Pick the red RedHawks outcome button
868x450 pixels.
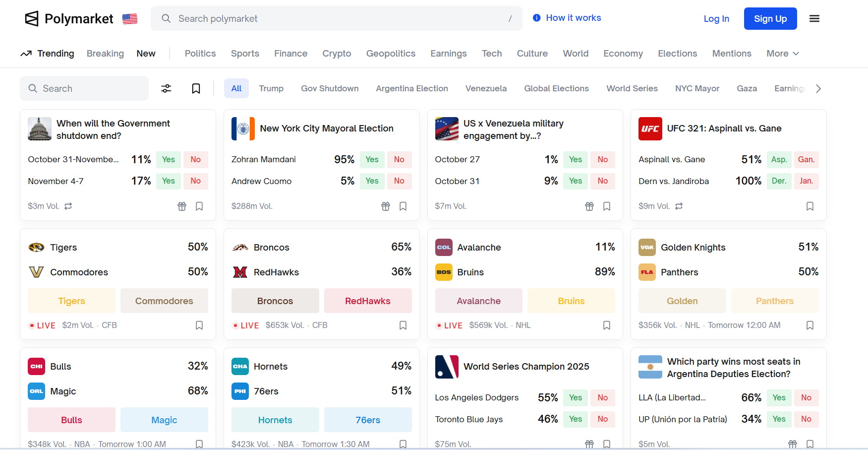click(x=367, y=301)
